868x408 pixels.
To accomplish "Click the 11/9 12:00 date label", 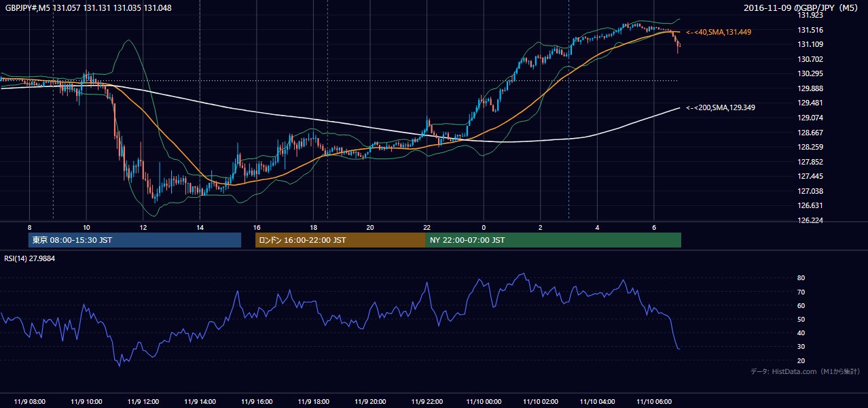I will coord(143,401).
